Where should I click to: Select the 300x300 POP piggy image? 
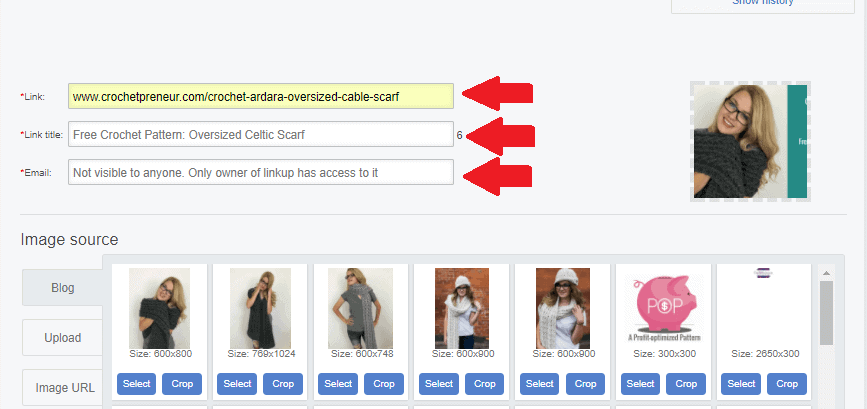[x=641, y=384]
